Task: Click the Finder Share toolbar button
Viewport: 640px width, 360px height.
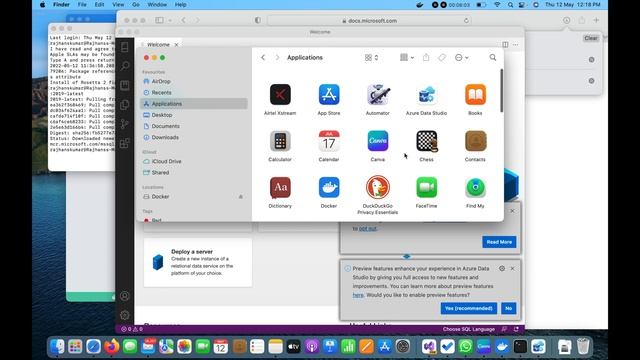Action: 426,58
